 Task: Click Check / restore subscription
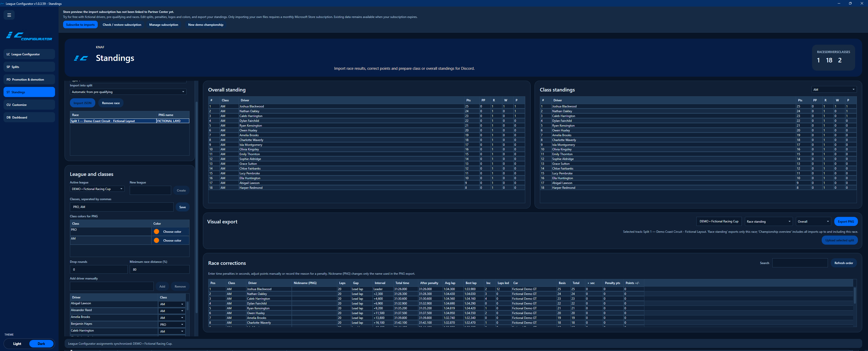[122, 25]
